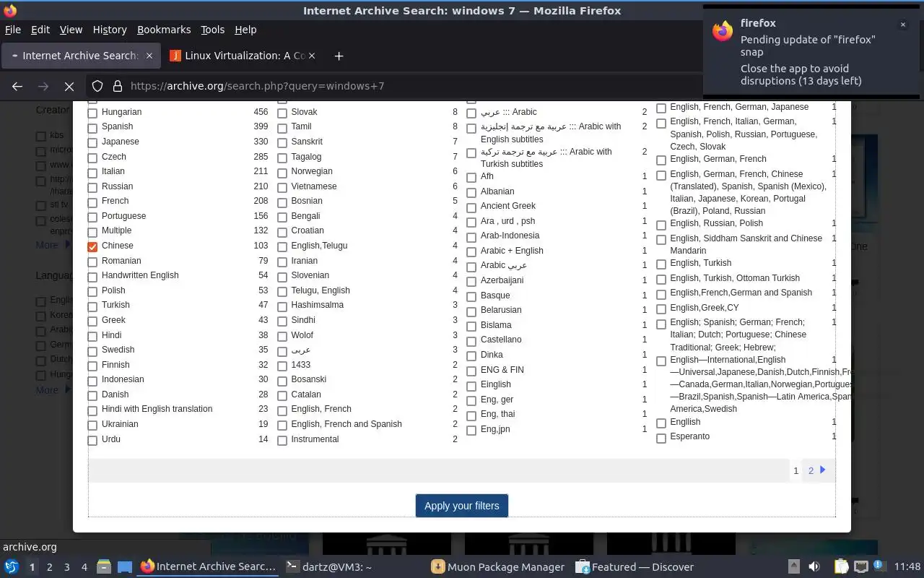Check the Hungarian language checkbox
The image size is (924, 578).
tap(92, 113)
